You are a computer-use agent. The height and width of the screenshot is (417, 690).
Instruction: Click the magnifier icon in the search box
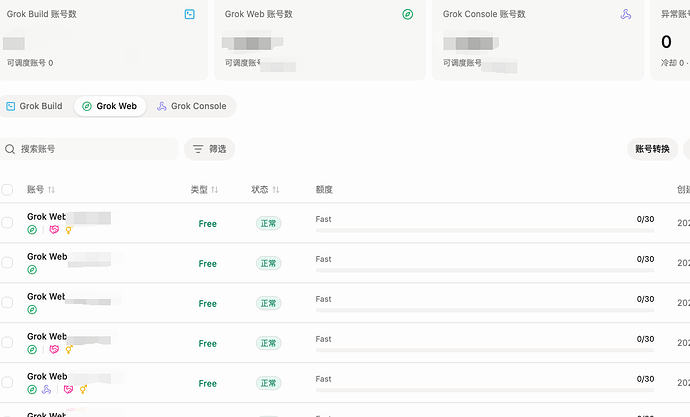click(x=10, y=149)
